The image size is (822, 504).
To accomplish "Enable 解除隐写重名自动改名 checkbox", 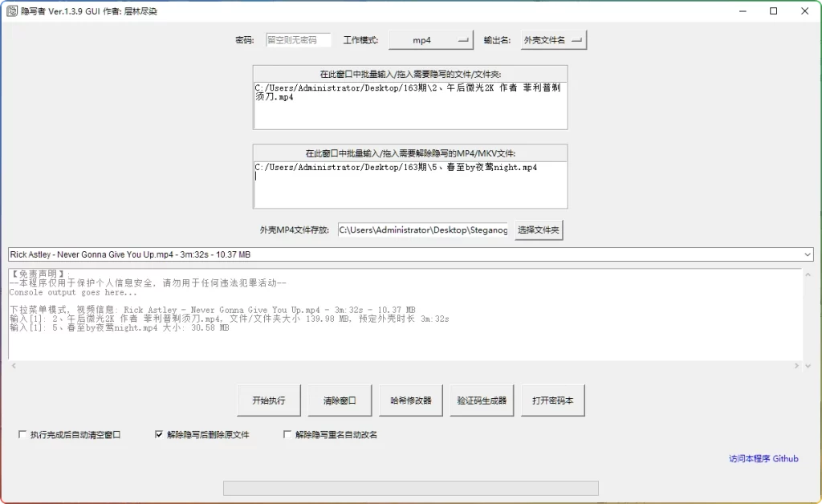I will point(287,433).
